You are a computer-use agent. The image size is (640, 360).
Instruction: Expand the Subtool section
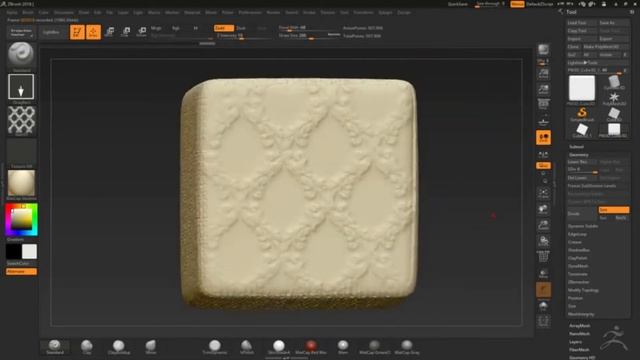tap(576, 147)
